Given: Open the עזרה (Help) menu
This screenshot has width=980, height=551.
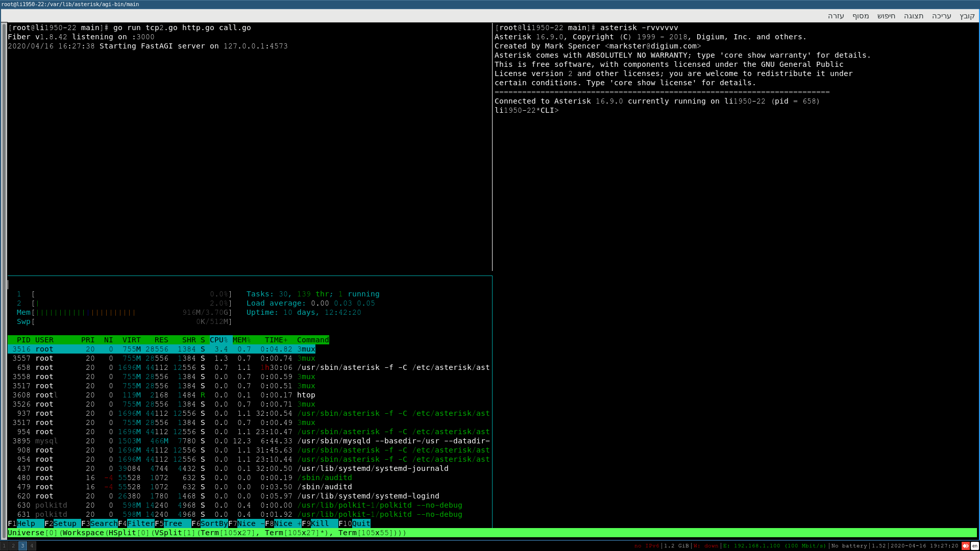Looking at the screenshot, I should pyautogui.click(x=836, y=16).
